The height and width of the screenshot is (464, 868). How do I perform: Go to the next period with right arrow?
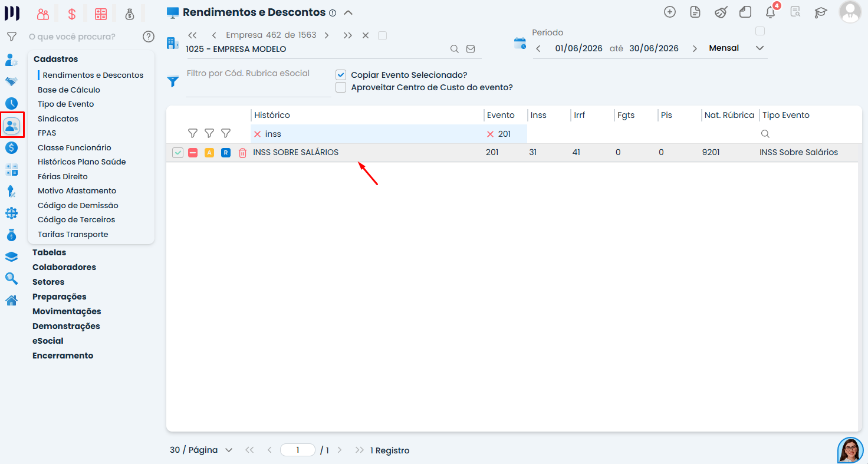pos(695,48)
